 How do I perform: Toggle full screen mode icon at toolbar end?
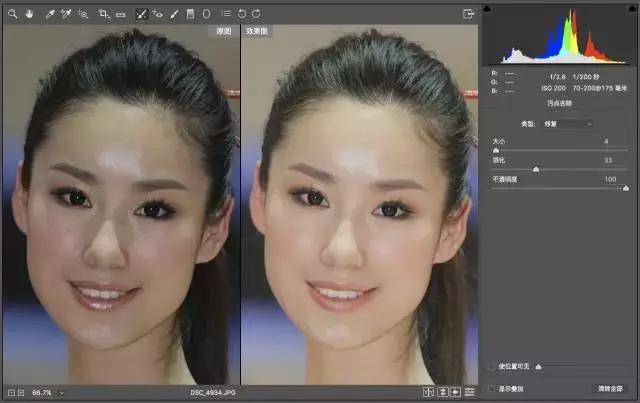tap(469, 14)
